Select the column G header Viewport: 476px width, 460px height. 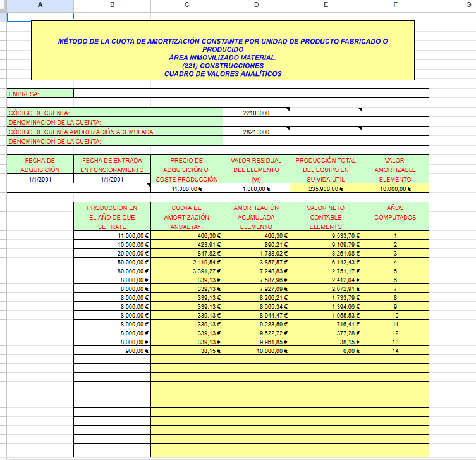pyautogui.click(x=467, y=5)
